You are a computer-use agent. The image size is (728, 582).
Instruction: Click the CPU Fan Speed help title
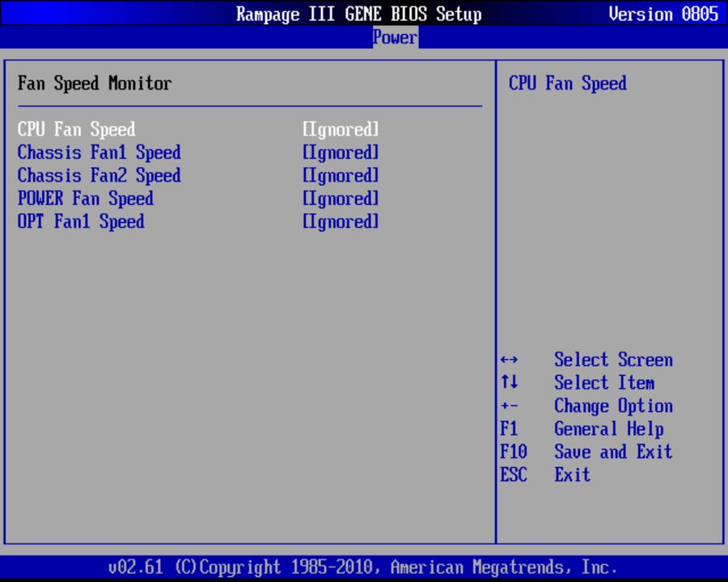[567, 83]
